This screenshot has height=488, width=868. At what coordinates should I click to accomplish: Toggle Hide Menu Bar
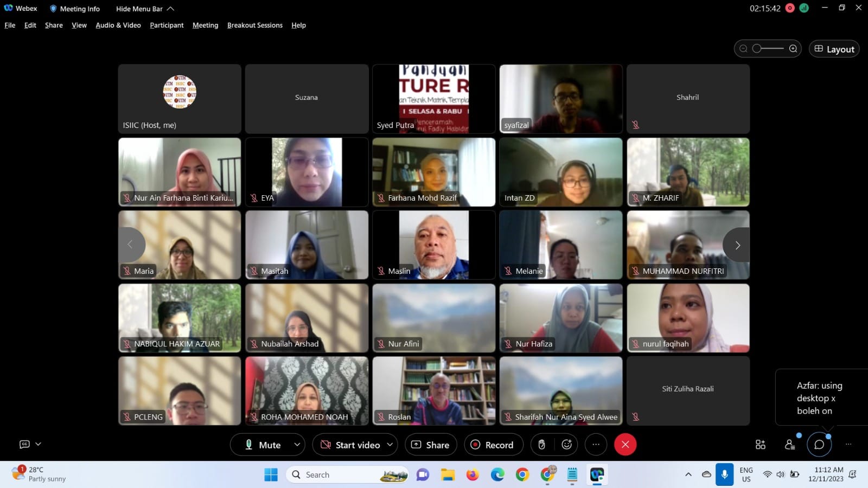point(144,9)
